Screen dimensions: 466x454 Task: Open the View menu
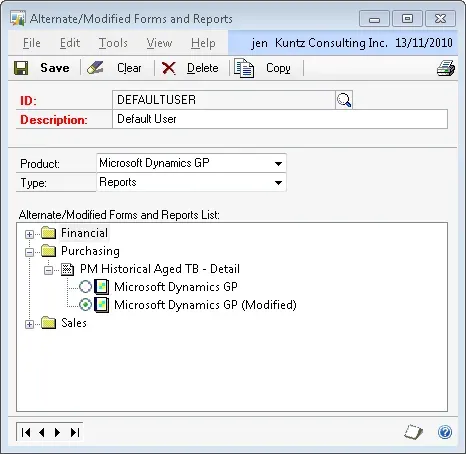[x=159, y=43]
